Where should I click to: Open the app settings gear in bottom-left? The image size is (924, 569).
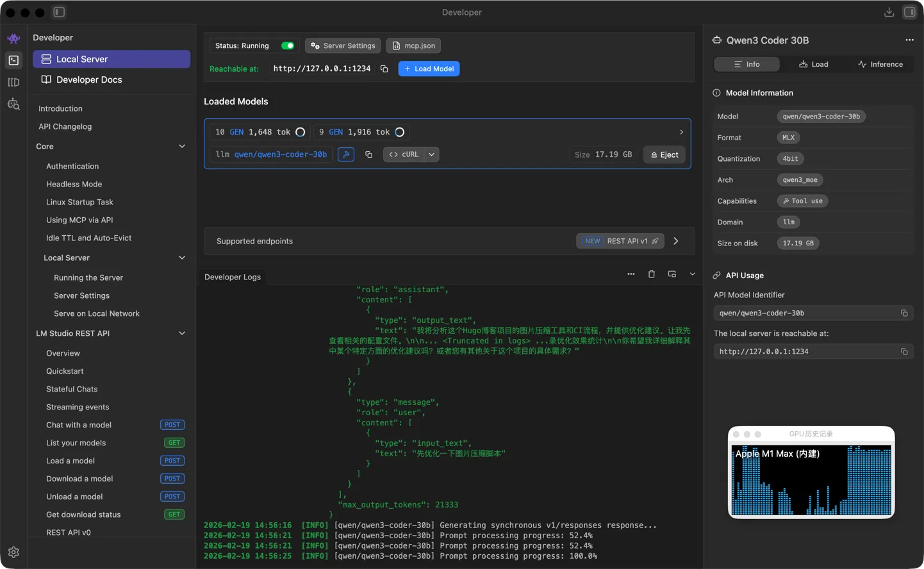13,552
